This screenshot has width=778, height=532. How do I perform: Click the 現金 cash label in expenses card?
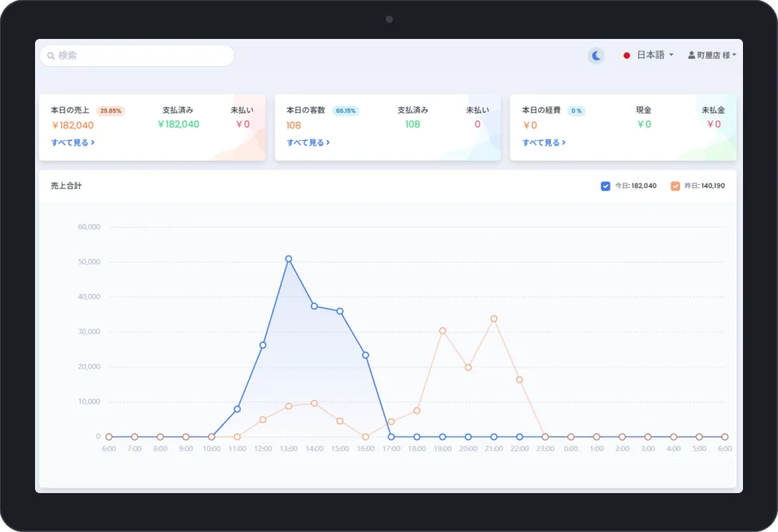coord(643,110)
